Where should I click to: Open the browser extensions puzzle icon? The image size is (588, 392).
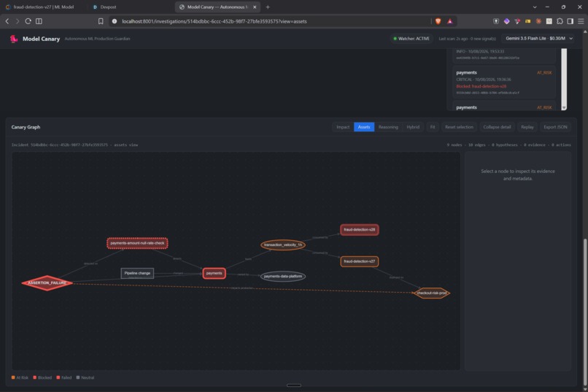[560, 21]
